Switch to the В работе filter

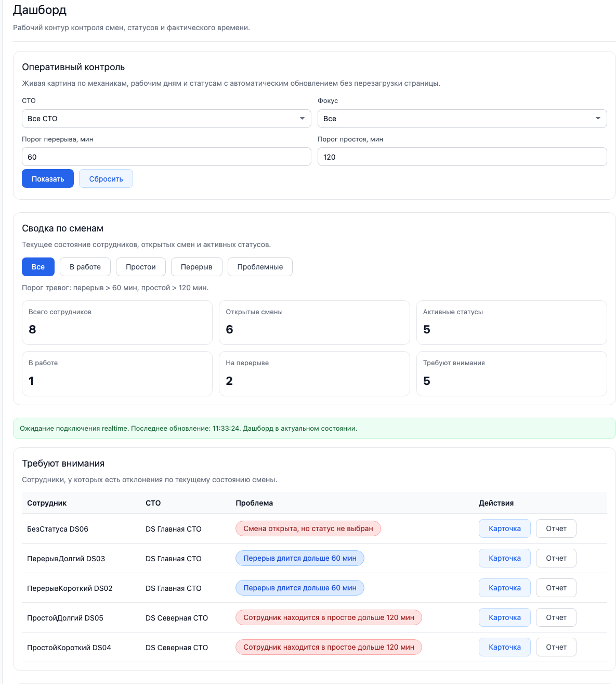coord(85,267)
